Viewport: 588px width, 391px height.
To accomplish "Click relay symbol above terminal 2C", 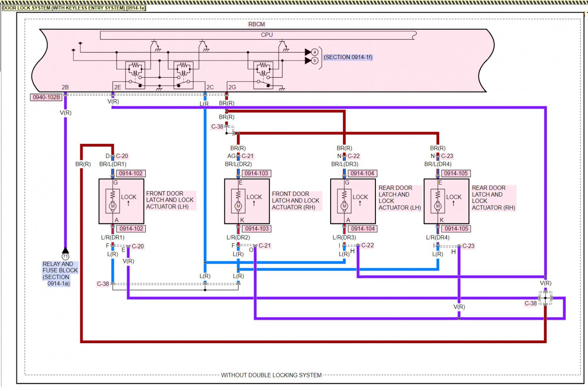I will 183,75.
